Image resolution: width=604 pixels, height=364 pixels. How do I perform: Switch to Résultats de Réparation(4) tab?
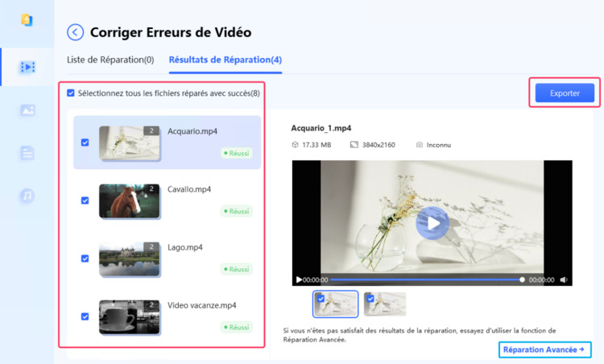[225, 60]
